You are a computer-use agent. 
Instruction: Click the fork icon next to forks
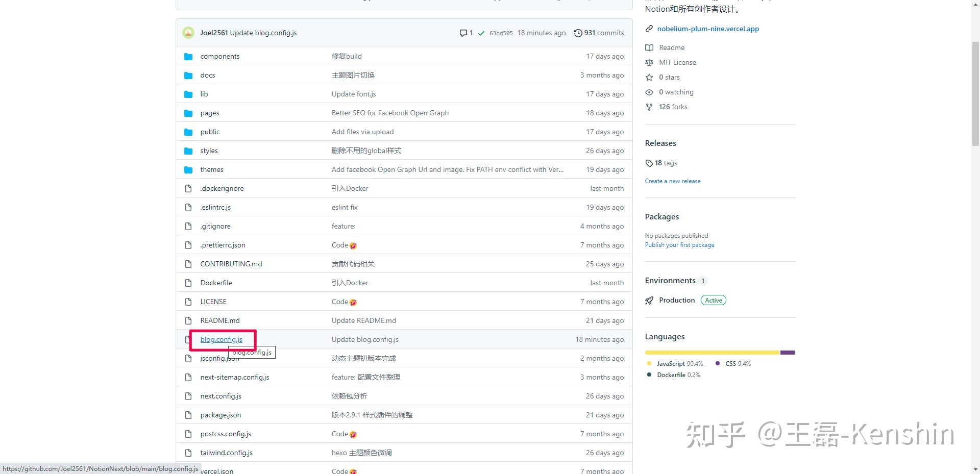pyautogui.click(x=649, y=107)
